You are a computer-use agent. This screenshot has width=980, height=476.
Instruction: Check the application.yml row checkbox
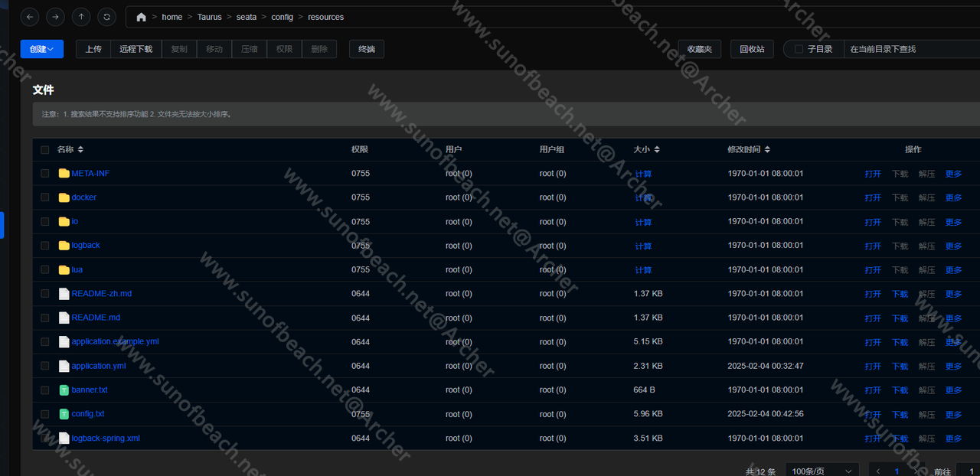tap(45, 366)
